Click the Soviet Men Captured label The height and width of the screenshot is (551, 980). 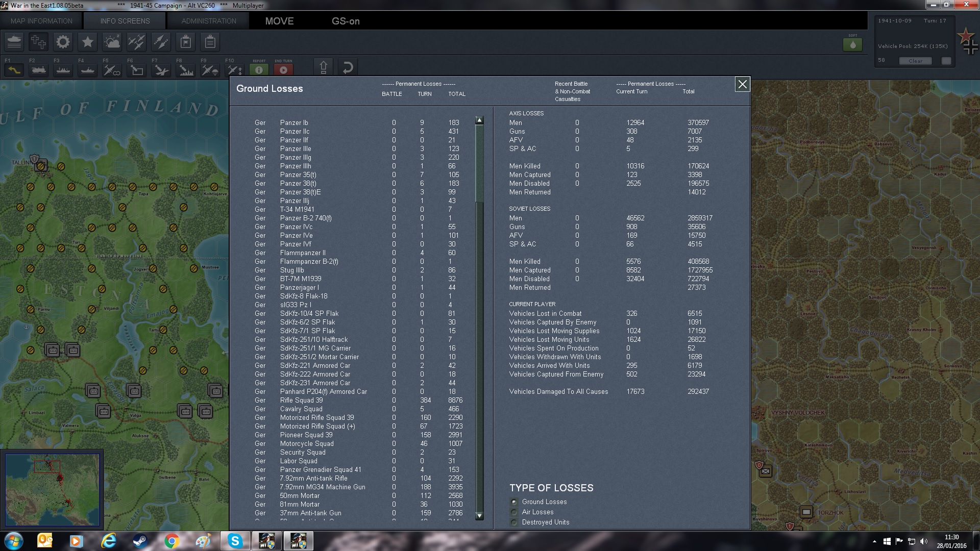530,270
